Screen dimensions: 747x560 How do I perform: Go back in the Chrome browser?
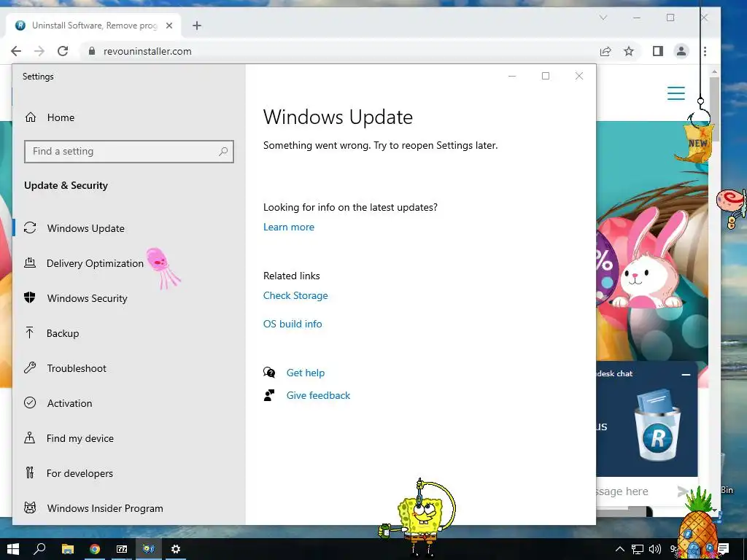point(16,52)
